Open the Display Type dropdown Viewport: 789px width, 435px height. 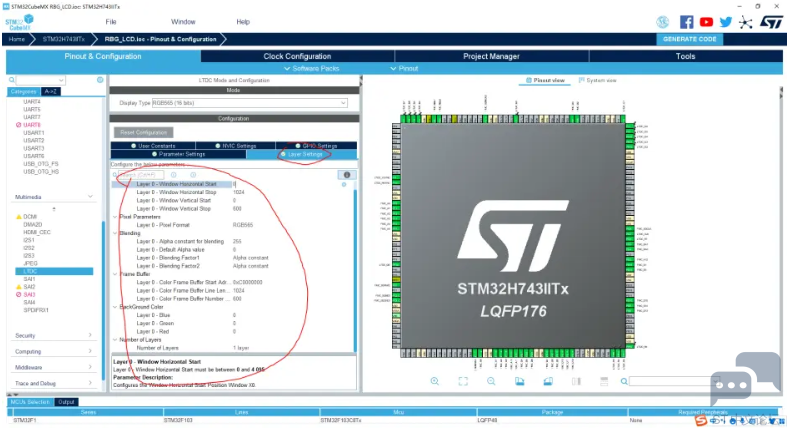click(250, 103)
